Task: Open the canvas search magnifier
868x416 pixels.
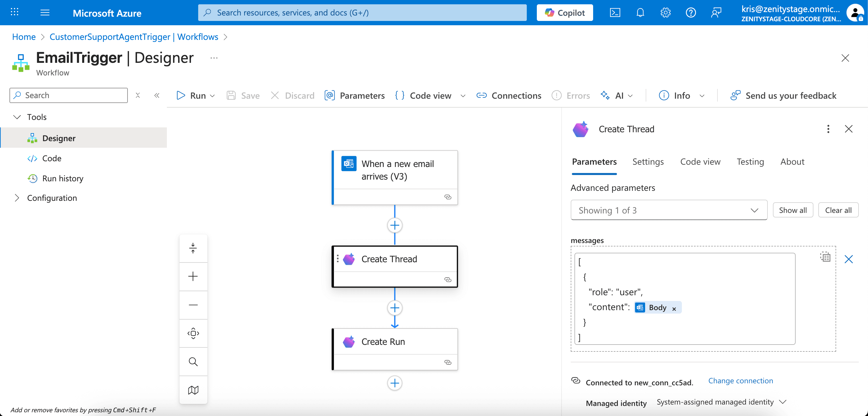Action: (193, 361)
